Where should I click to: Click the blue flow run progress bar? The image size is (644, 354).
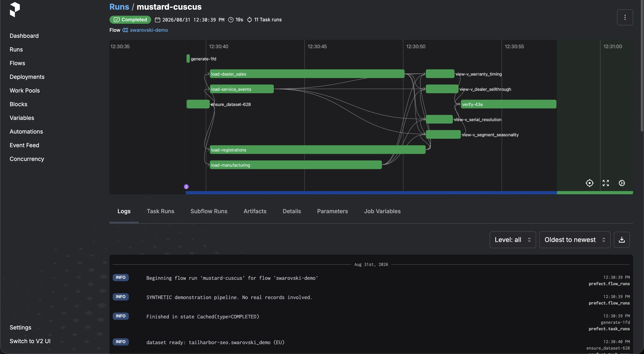tap(371, 193)
